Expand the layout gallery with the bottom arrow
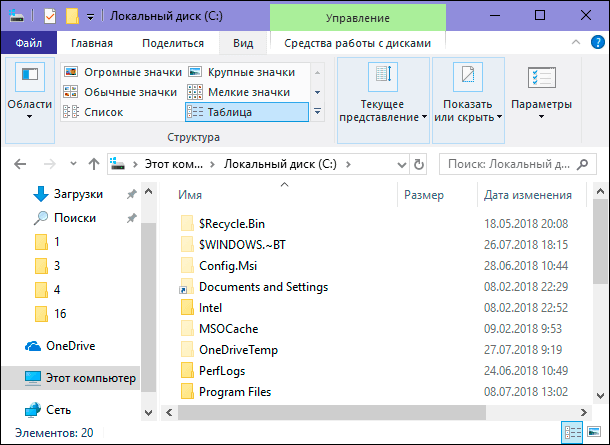 [x=317, y=112]
